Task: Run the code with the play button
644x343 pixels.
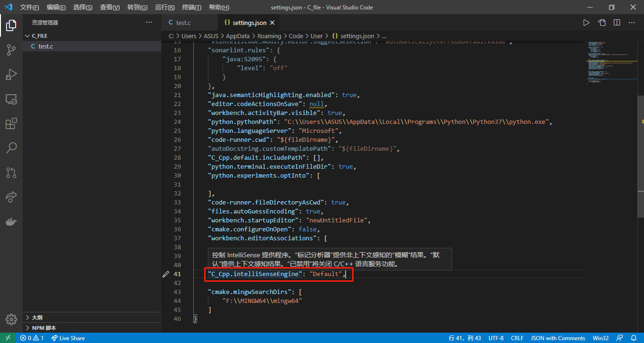Action: click(x=586, y=22)
